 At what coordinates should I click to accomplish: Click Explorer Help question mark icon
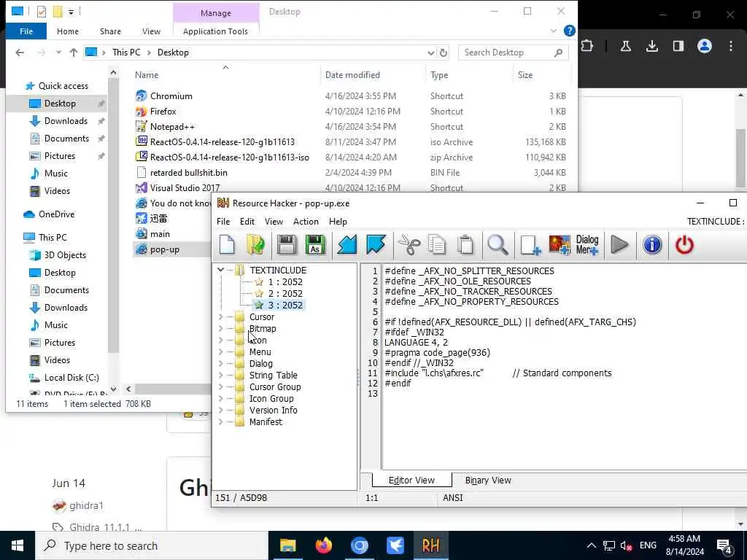tap(569, 31)
